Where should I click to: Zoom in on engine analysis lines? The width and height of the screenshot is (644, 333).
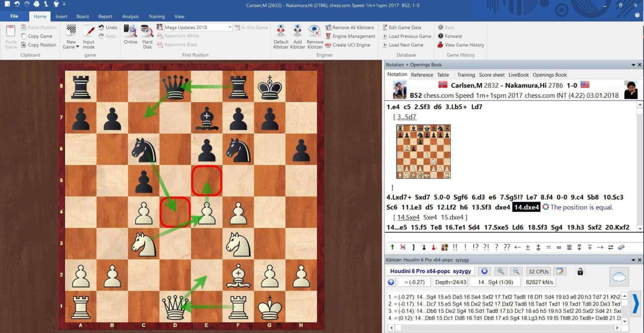coord(501,271)
